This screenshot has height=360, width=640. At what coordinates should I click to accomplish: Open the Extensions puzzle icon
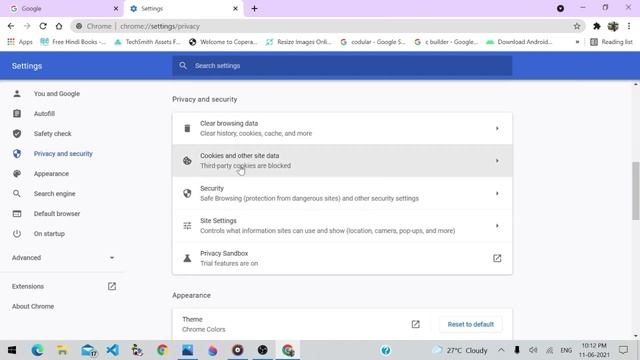[x=597, y=26]
